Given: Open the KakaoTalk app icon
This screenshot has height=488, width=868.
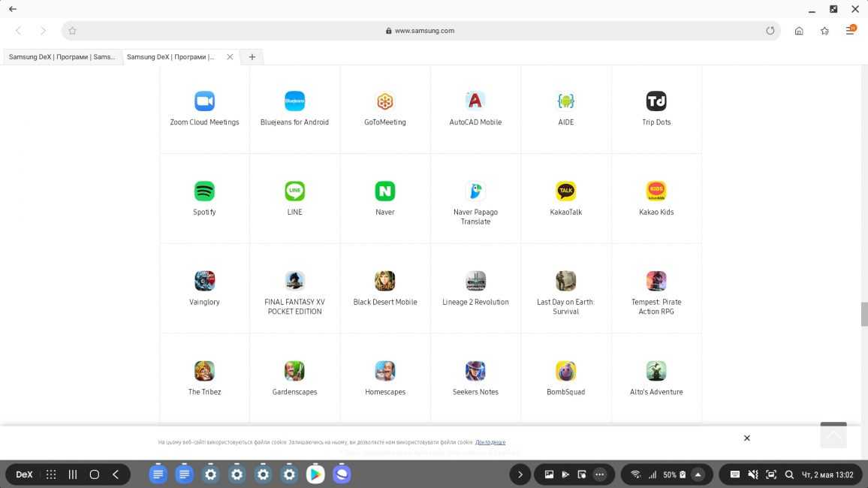Looking at the screenshot, I should click(x=565, y=191).
